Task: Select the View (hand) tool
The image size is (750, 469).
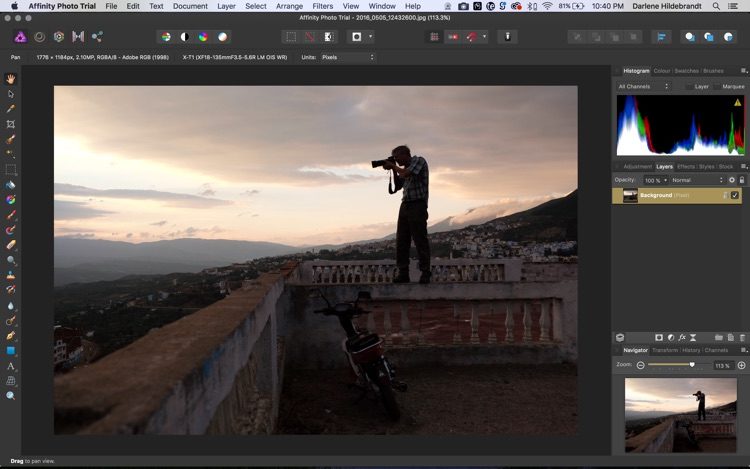Action: click(x=11, y=79)
